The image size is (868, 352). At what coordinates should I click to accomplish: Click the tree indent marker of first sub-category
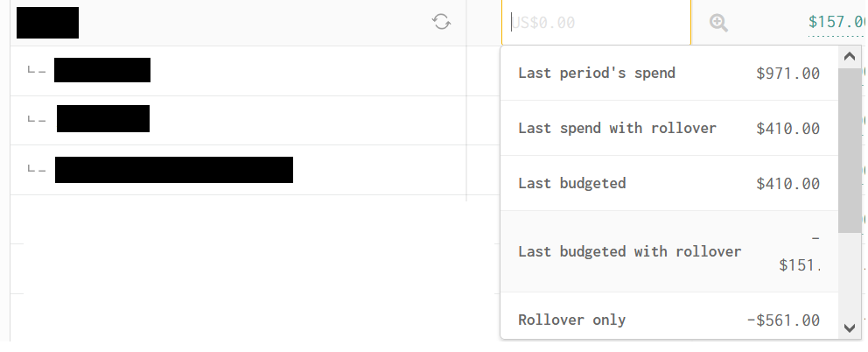click(x=37, y=70)
